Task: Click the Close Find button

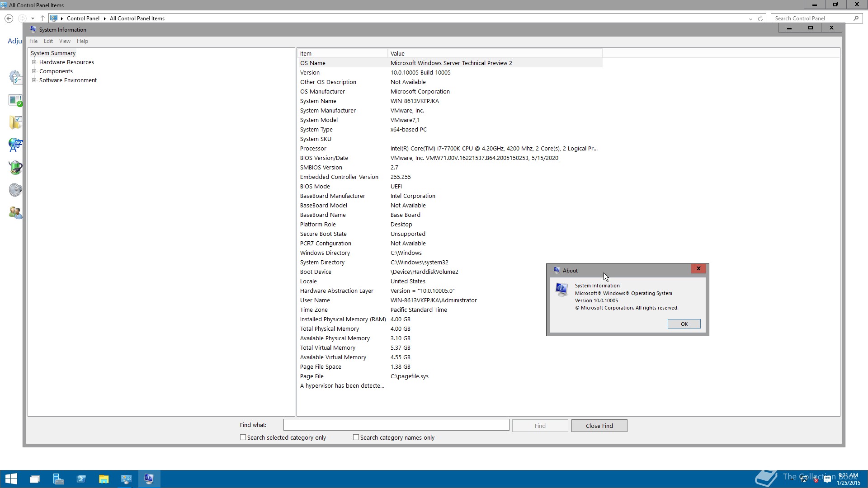Action: (x=599, y=426)
